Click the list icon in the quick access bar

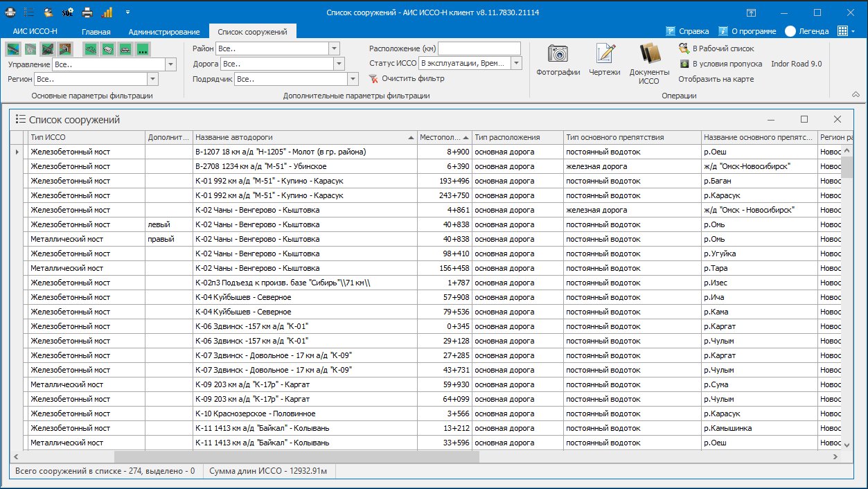click(30, 12)
